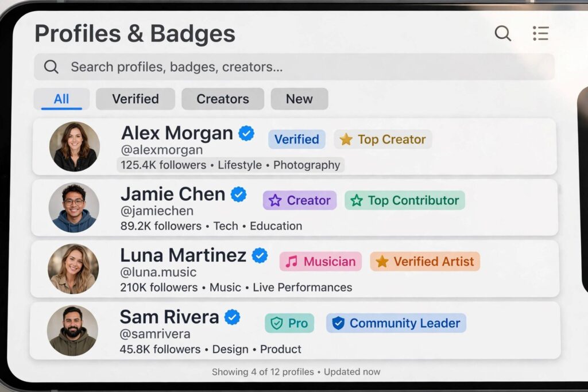Screen dimensions: 588x392
Task: Click the @alexmorgan handle
Action: tap(161, 150)
